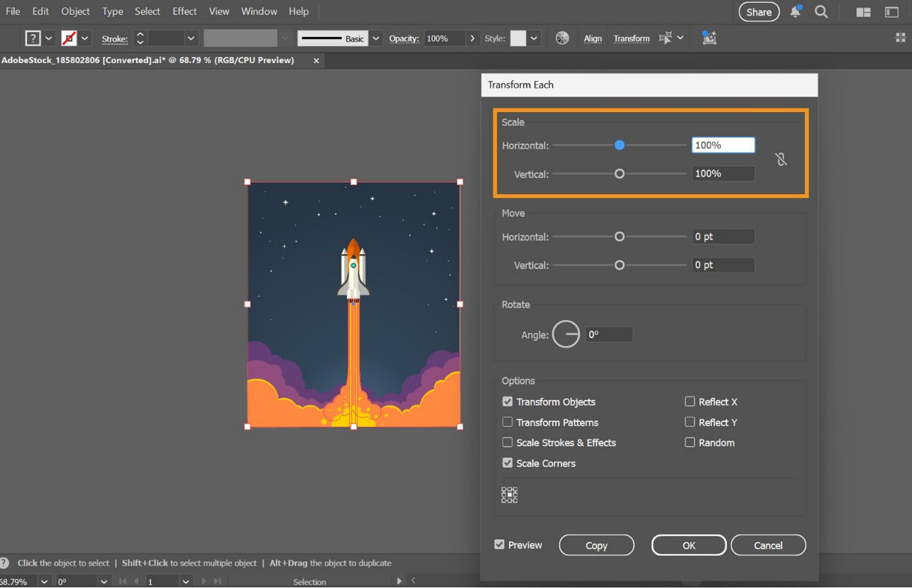
Task: Enable Transform Patterns
Action: 507,422
